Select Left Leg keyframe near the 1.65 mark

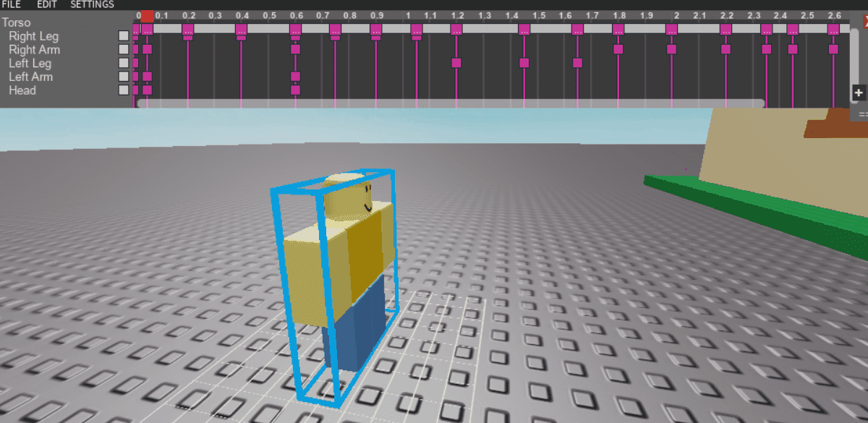[577, 63]
